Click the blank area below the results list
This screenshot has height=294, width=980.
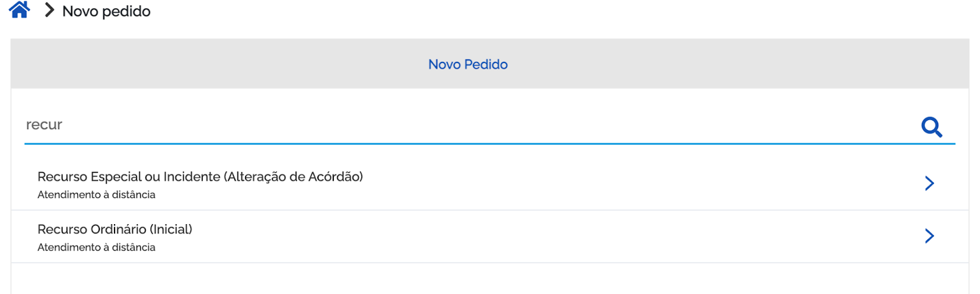coord(490,279)
